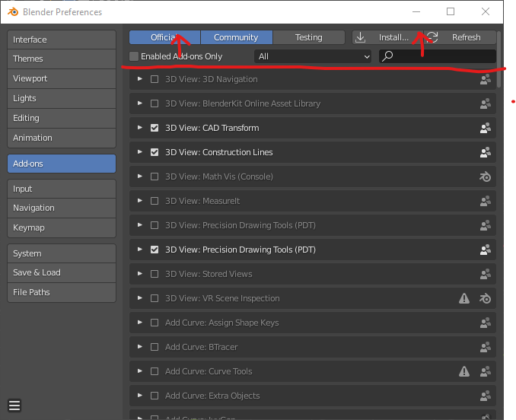The height and width of the screenshot is (420, 516).
Task: Enable the MeasureIt add-on
Action: pyautogui.click(x=154, y=201)
